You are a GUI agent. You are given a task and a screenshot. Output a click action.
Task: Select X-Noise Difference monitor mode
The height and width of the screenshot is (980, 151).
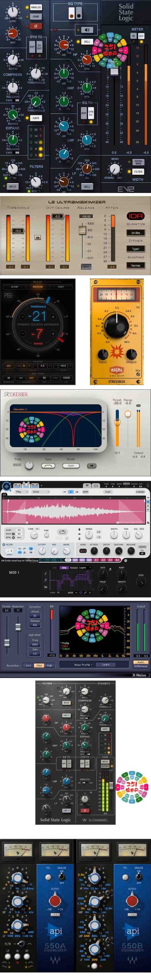click(141, 666)
